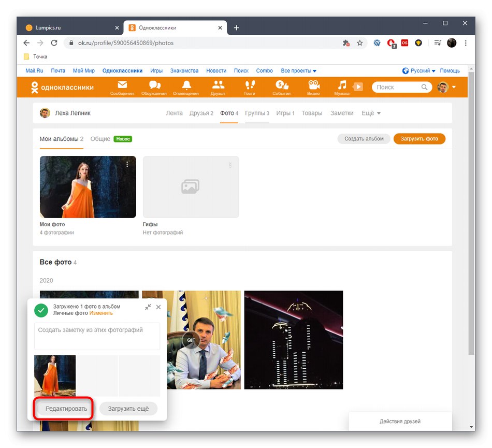492x448 pixels.
Task: Open the Группы 3 tab
Action: tap(257, 113)
